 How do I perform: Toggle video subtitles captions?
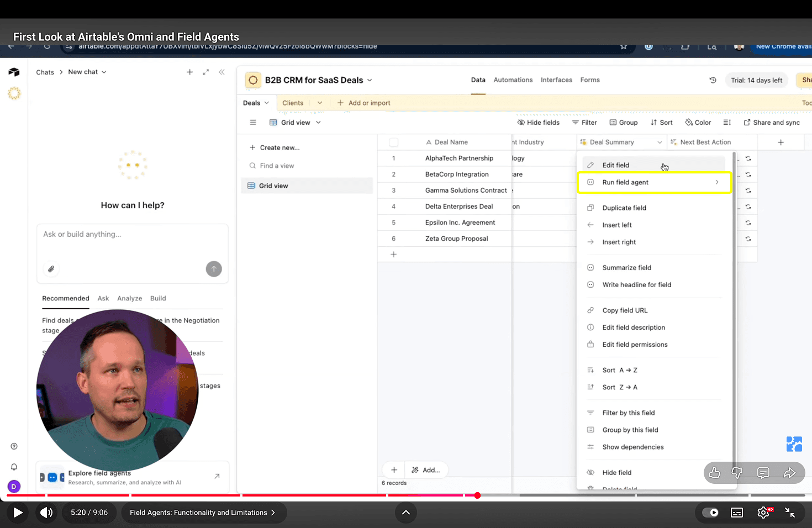[x=737, y=513]
